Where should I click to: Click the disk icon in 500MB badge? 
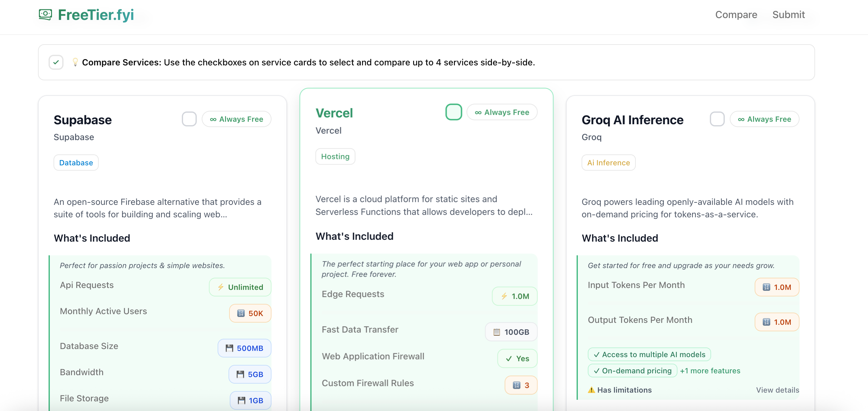coord(229,348)
